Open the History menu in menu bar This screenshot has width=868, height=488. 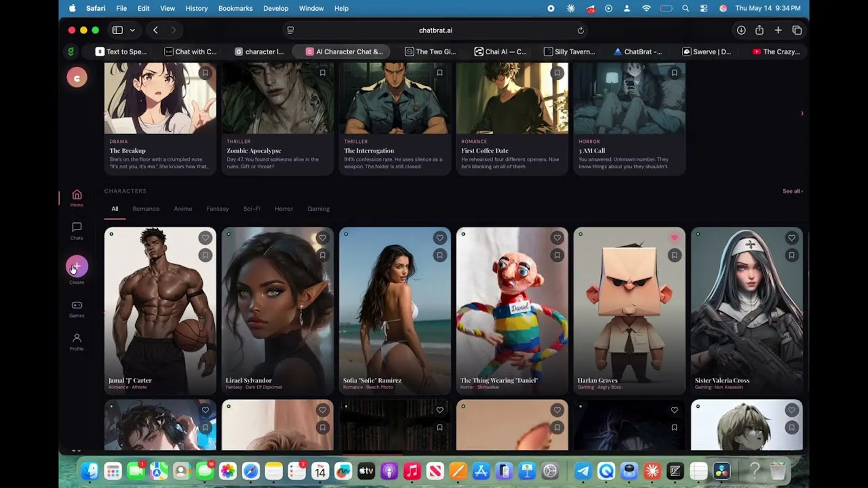coord(196,8)
